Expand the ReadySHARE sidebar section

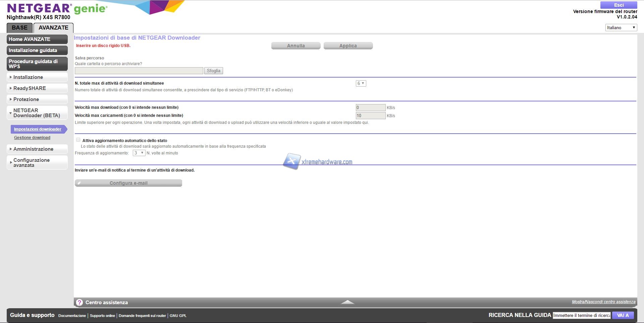37,88
